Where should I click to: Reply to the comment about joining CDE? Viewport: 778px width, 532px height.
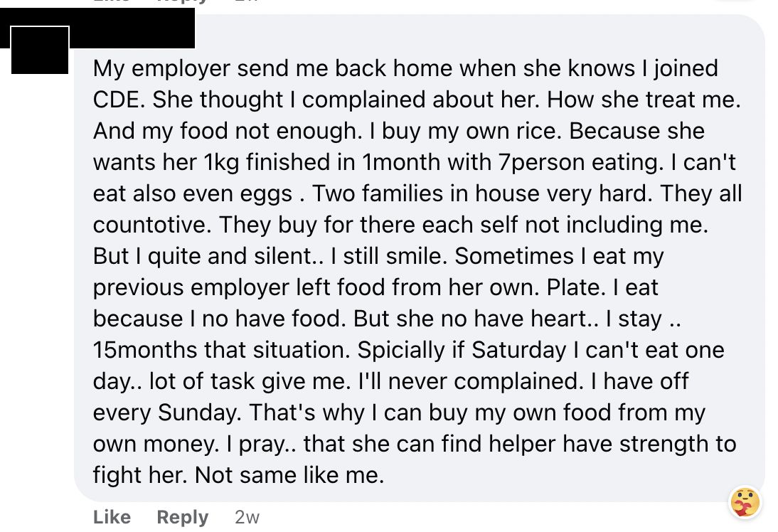[x=183, y=518]
